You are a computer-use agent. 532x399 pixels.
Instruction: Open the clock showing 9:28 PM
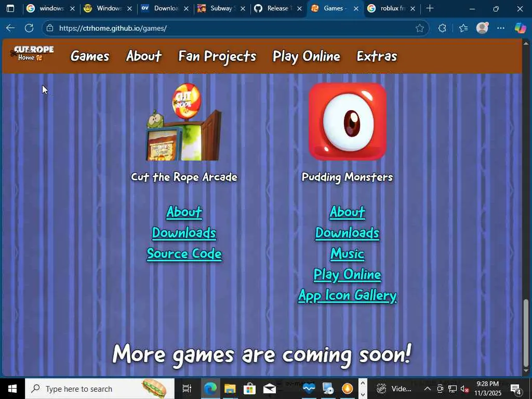pos(488,389)
